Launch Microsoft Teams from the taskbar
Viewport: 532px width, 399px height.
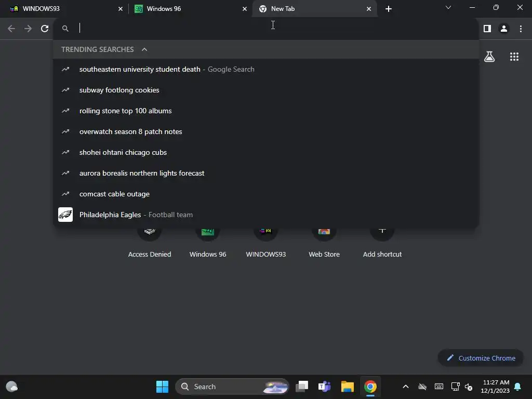pyautogui.click(x=324, y=387)
